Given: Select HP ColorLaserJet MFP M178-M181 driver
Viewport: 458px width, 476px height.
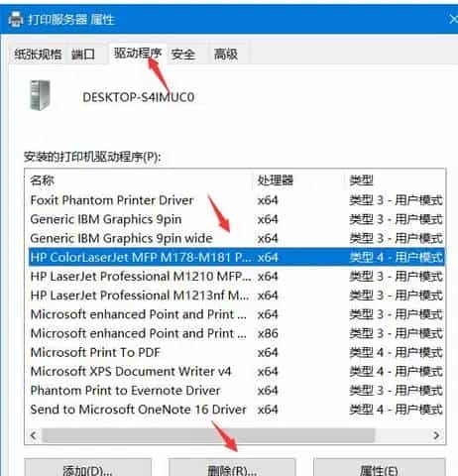Looking at the screenshot, I should (237, 257).
